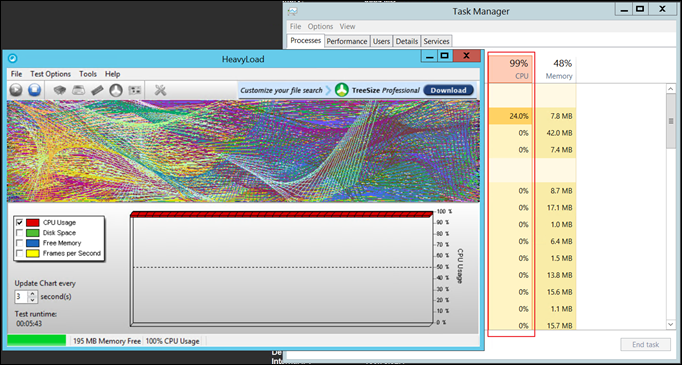This screenshot has width=682, height=365.
Task: Click the blue Free Memory color swatch
Action: coord(33,243)
